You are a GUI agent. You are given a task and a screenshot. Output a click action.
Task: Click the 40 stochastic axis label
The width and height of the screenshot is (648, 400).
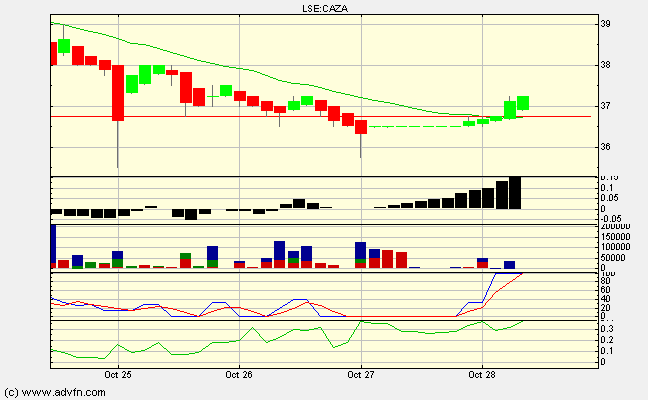[605, 299]
